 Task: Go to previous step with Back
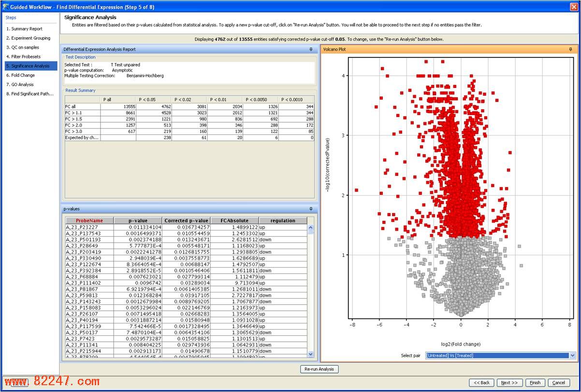(481, 383)
